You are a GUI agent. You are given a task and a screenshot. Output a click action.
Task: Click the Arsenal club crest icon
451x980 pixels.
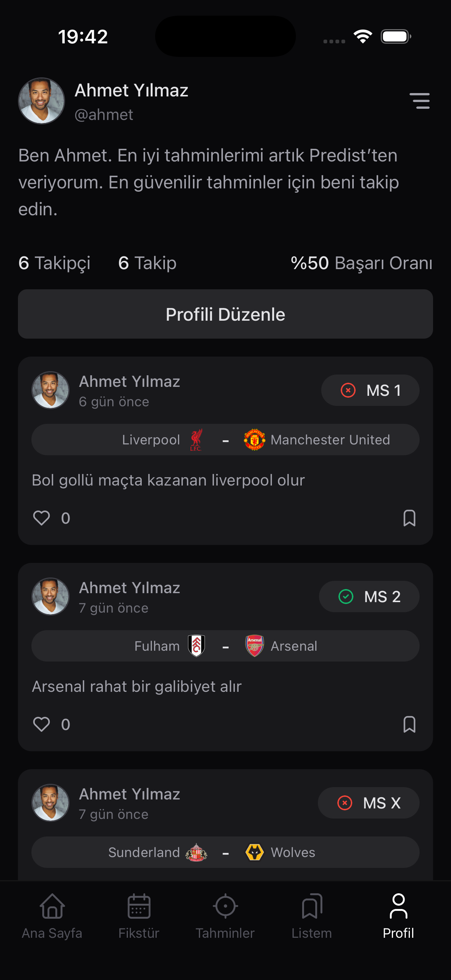(x=255, y=646)
